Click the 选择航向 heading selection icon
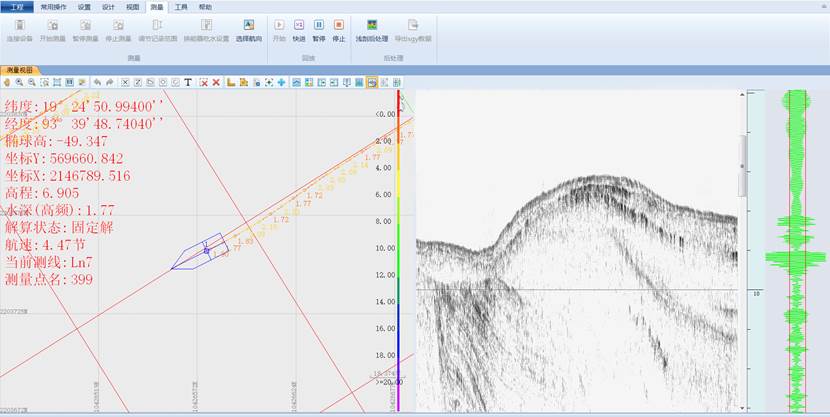830x417 pixels. 248,27
